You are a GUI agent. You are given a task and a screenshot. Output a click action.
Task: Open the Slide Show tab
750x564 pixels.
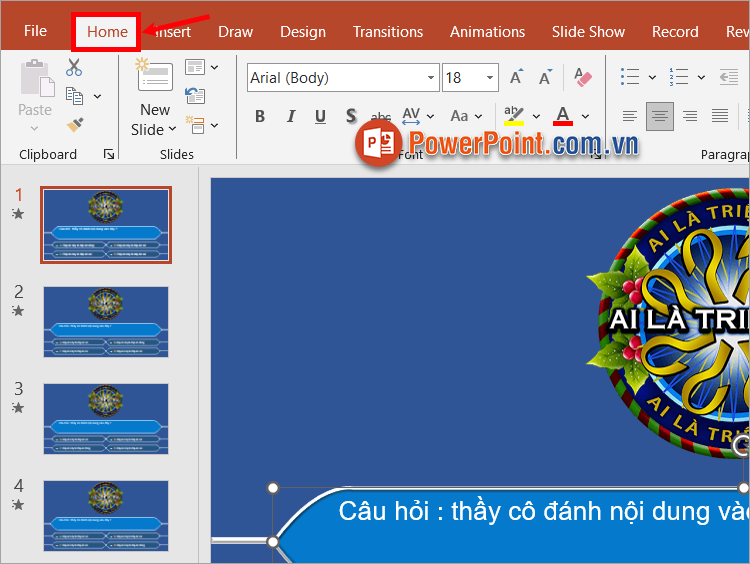point(588,32)
